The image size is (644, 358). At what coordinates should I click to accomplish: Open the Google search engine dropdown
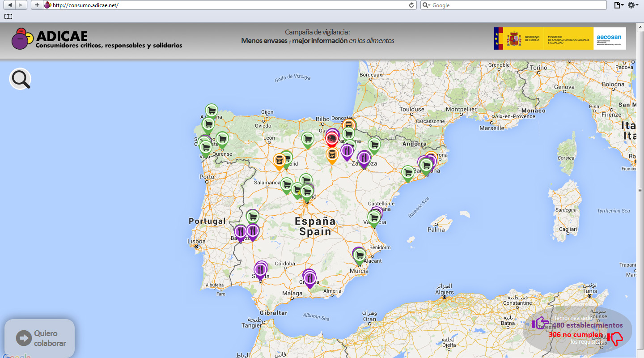[x=426, y=5]
